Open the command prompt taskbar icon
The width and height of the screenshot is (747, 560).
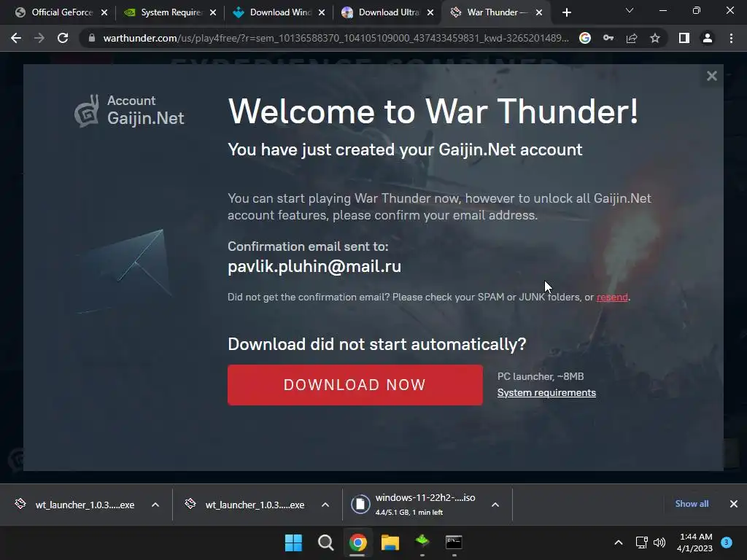[x=454, y=542]
